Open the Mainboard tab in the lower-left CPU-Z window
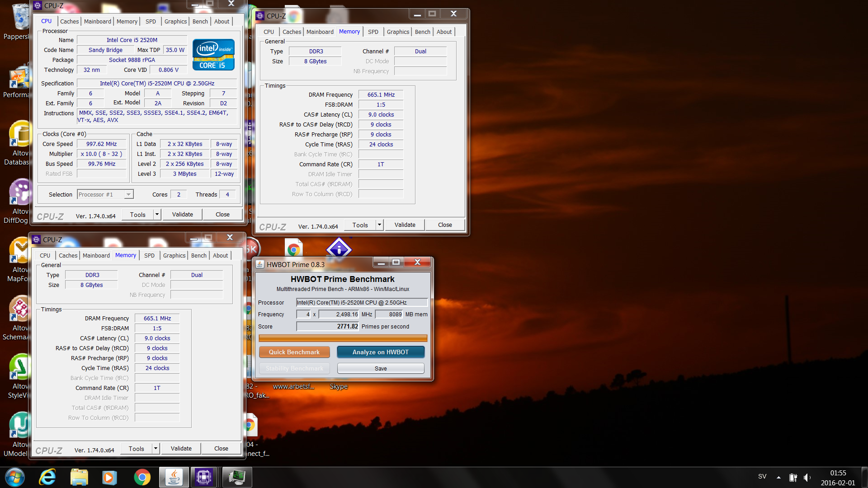 click(96, 255)
